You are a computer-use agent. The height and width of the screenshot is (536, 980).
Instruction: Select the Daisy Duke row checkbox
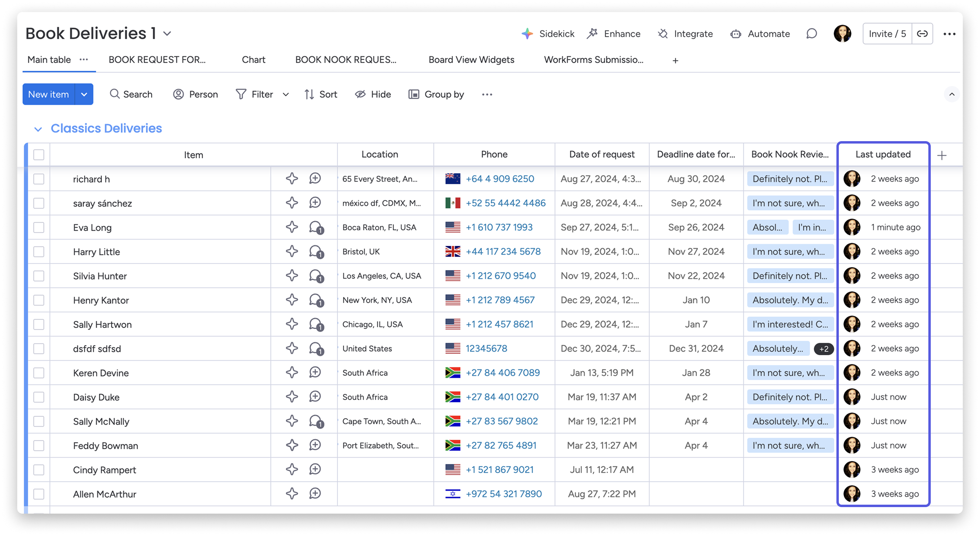click(x=39, y=397)
